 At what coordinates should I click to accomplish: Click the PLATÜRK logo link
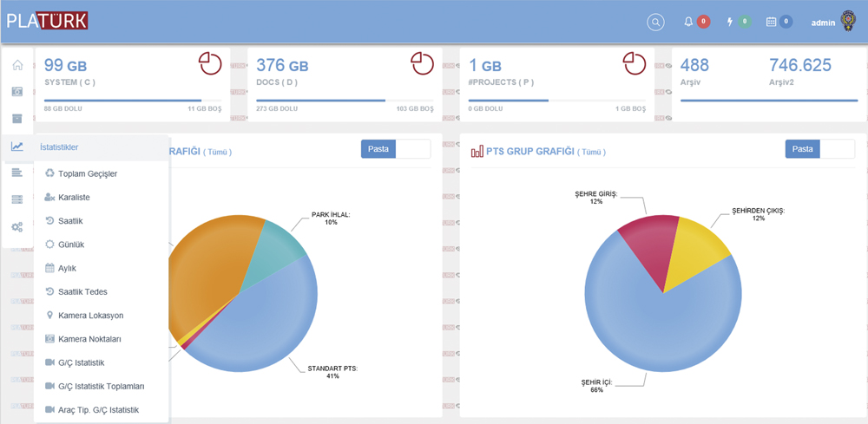[47, 22]
